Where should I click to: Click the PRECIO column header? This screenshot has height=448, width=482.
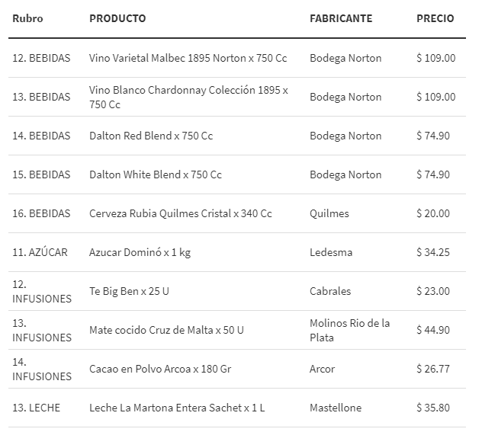point(435,18)
